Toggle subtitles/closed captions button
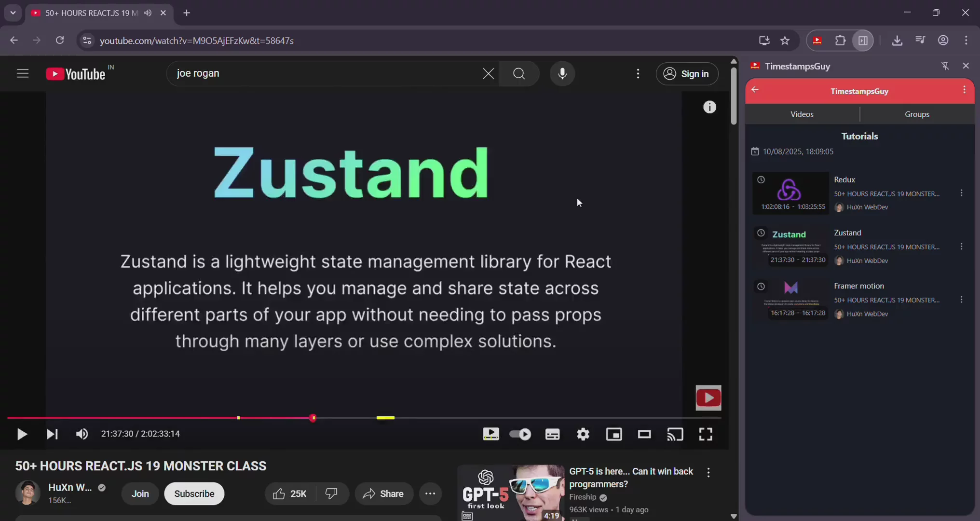The image size is (980, 521). point(552,434)
